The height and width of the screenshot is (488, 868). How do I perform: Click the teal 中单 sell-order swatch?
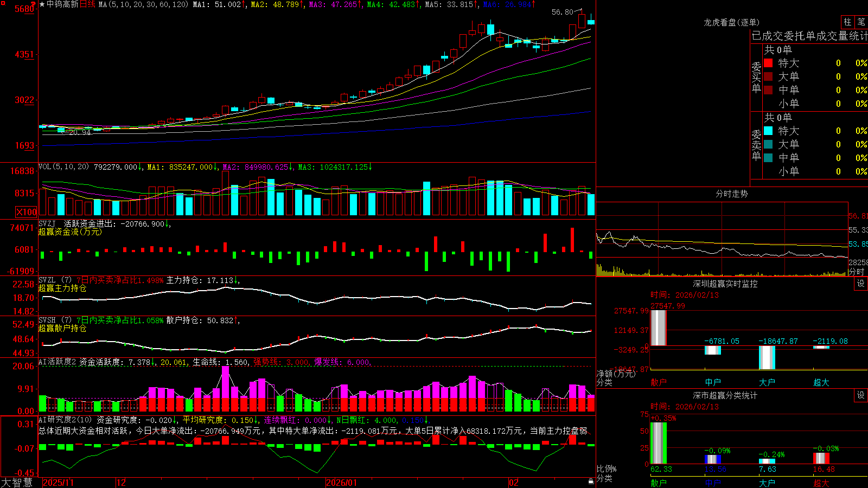768,158
